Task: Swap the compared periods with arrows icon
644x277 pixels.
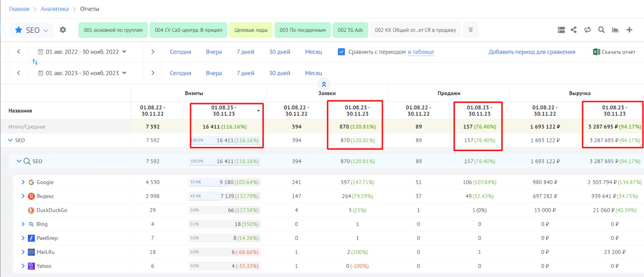Action: click(35, 62)
